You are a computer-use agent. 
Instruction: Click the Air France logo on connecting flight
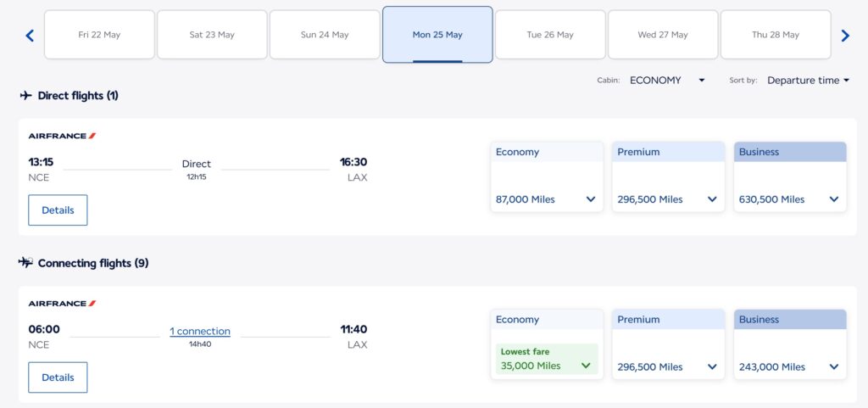point(62,304)
